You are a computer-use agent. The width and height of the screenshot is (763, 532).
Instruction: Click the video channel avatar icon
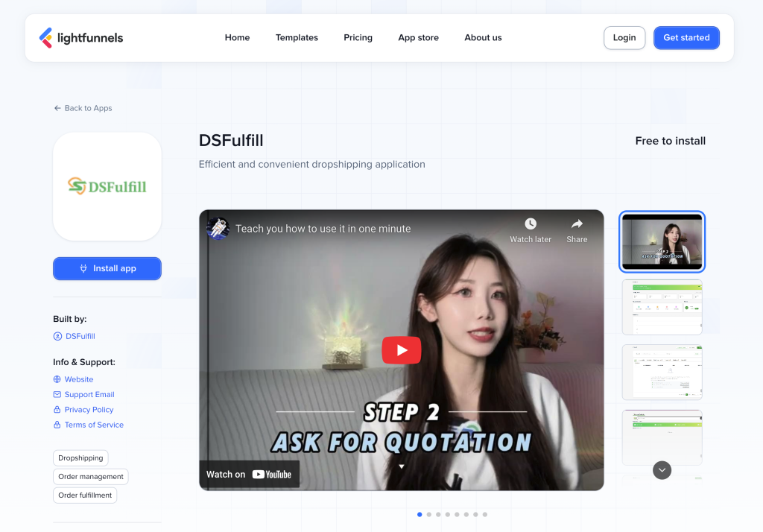click(x=218, y=228)
